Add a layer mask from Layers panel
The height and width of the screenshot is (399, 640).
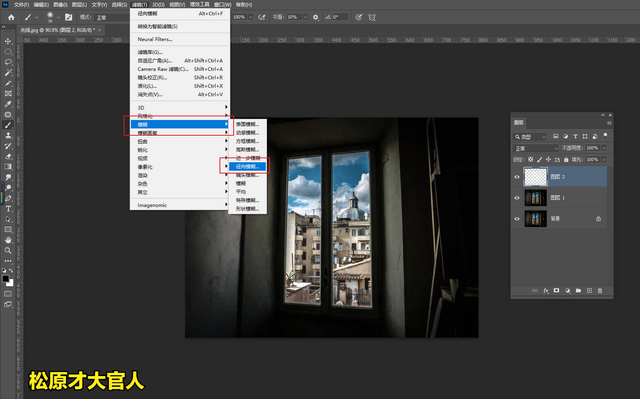pyautogui.click(x=556, y=290)
